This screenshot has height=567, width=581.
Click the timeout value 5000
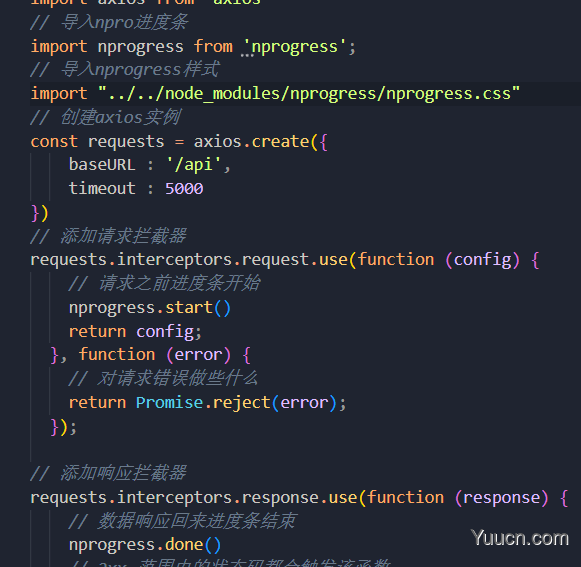184,189
